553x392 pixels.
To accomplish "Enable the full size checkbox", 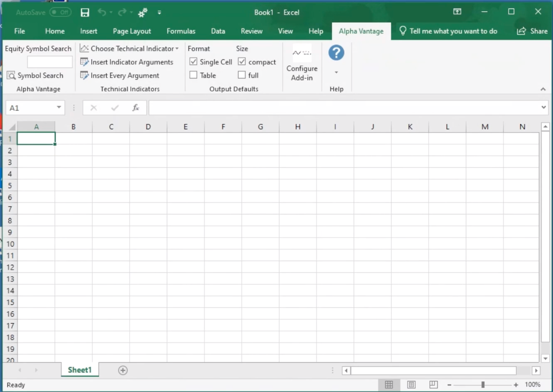I will (242, 75).
